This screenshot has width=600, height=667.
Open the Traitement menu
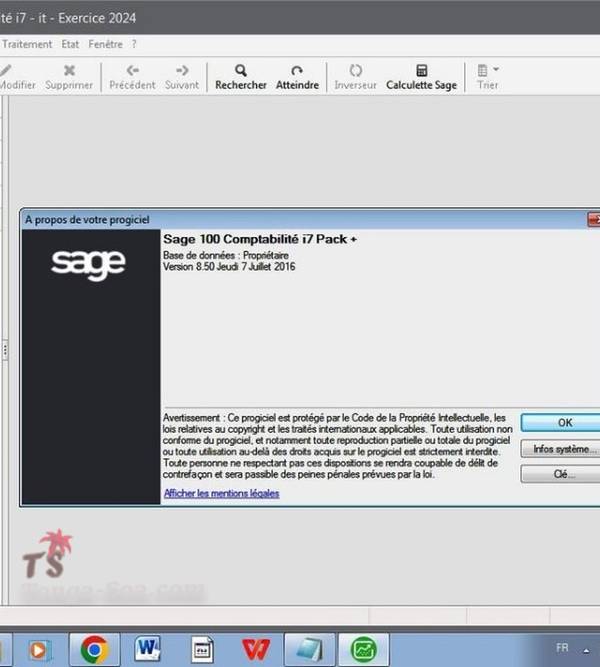(27, 44)
